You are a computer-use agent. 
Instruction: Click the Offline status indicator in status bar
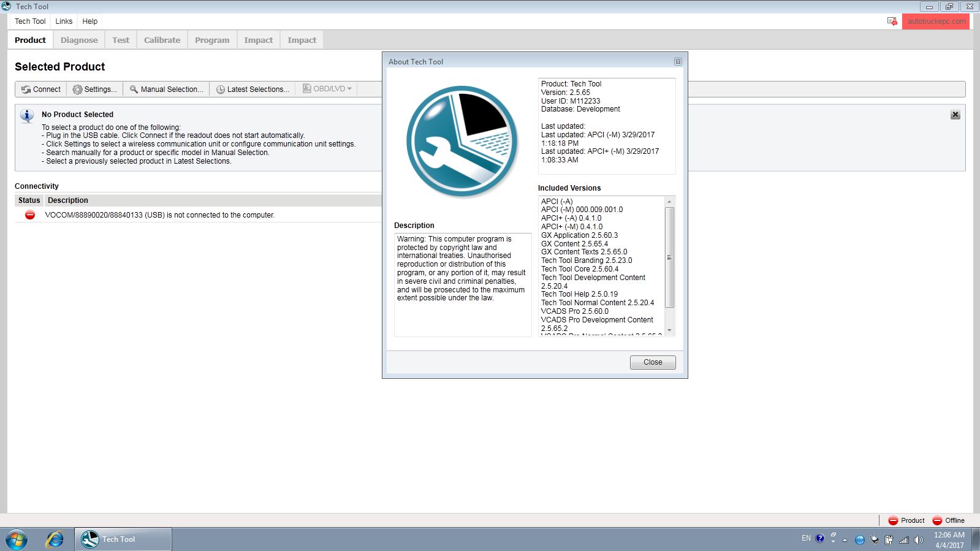click(949, 520)
